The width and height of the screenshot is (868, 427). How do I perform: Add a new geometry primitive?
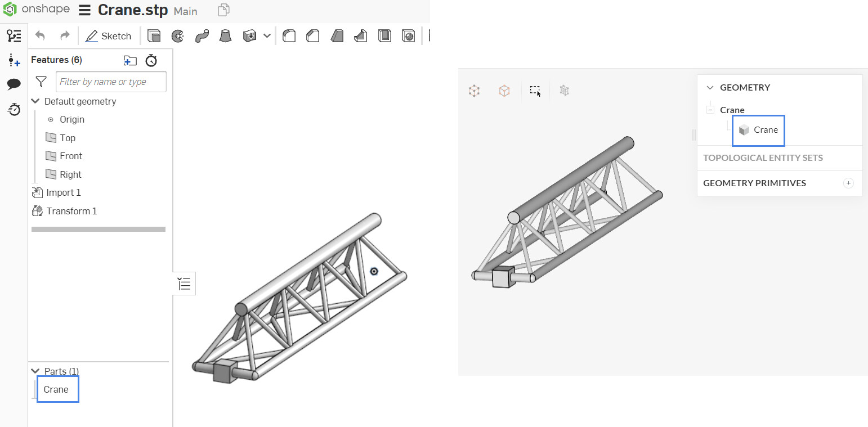click(x=848, y=183)
